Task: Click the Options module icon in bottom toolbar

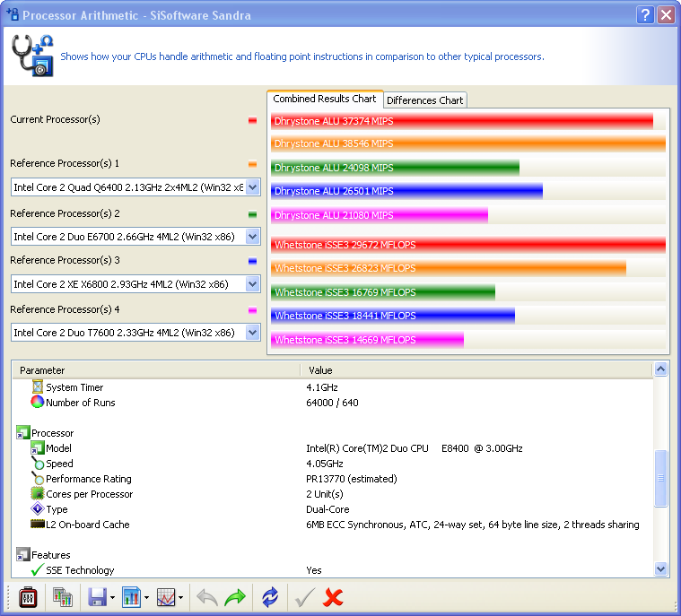Action: click(28, 598)
